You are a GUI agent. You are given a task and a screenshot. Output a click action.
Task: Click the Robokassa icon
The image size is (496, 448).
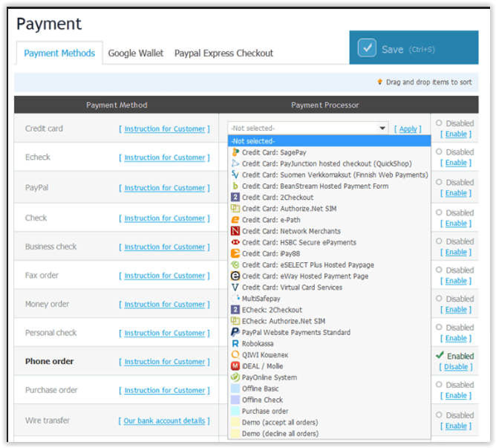pos(235,343)
